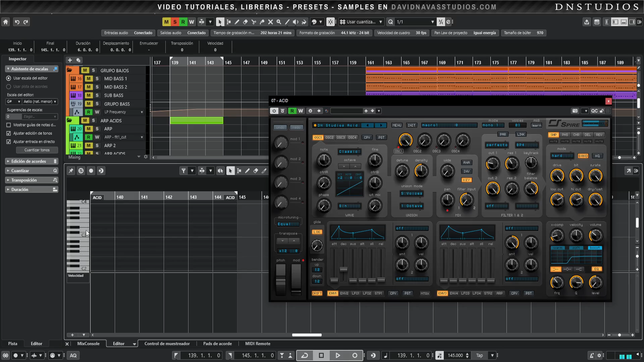Click the INIT button in Spire
644x362 pixels.
(x=411, y=125)
